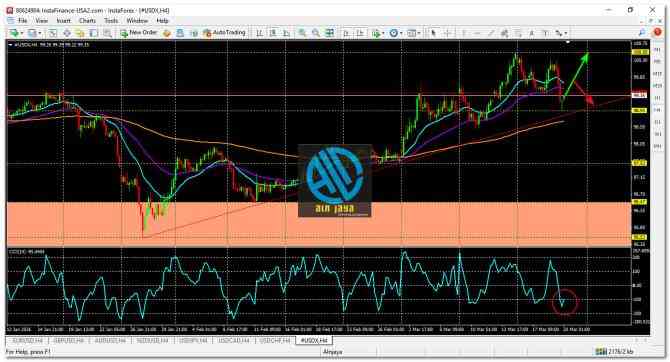Click the New Order button

(x=138, y=33)
